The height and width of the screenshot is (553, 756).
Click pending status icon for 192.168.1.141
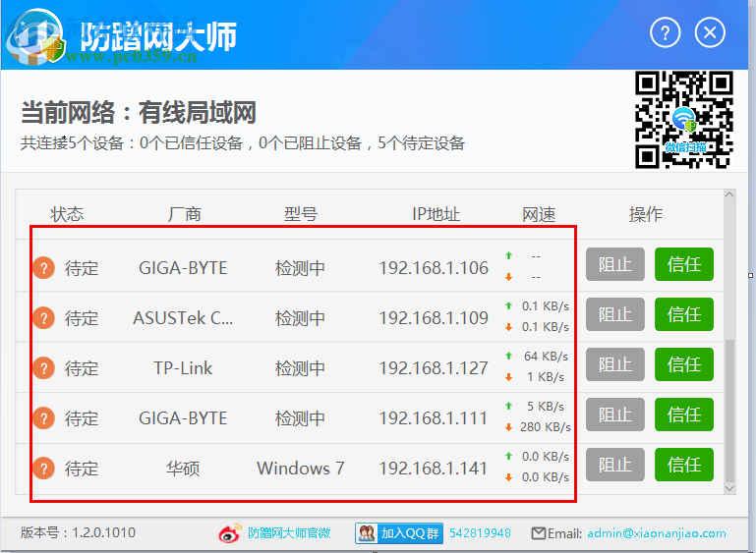coord(44,469)
